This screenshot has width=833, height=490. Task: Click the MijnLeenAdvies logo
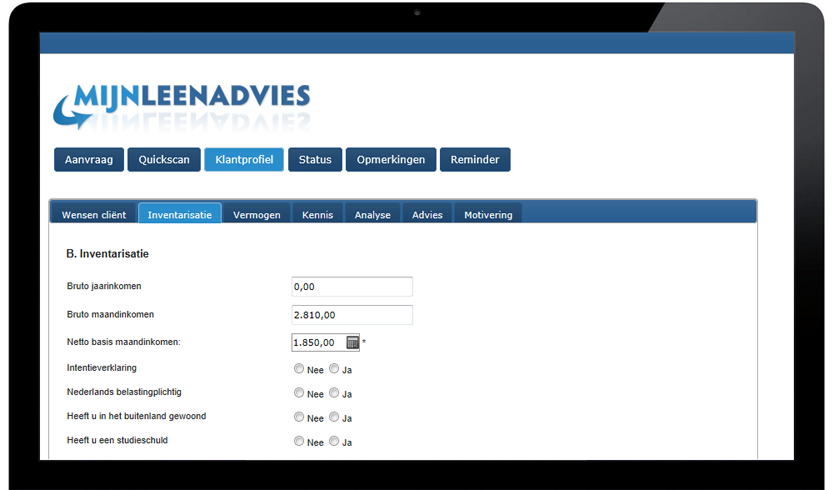point(181,104)
